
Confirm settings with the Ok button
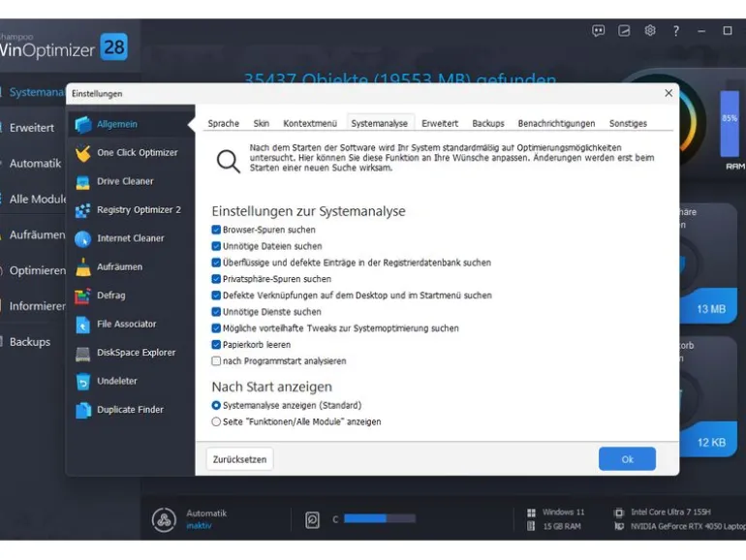pyautogui.click(x=627, y=459)
